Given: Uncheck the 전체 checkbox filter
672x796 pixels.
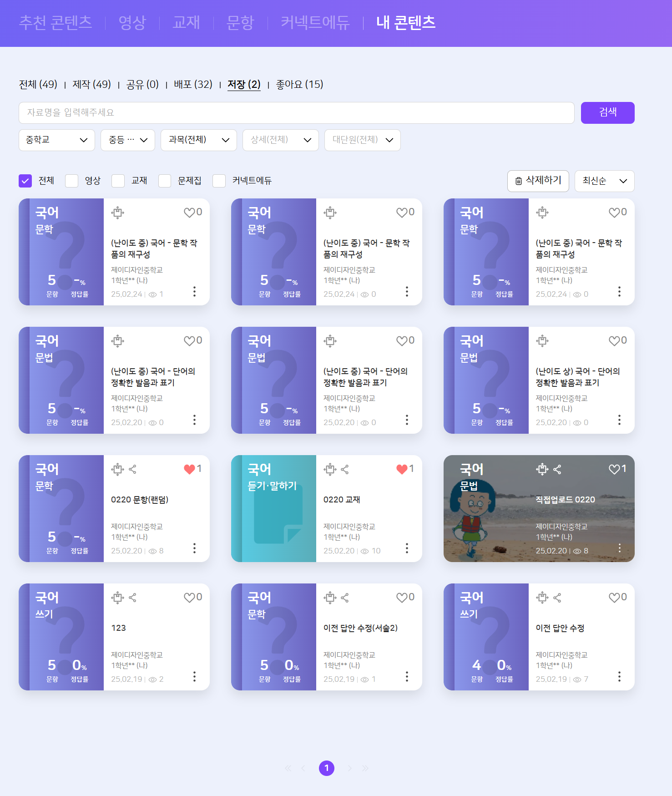Looking at the screenshot, I should tap(25, 181).
